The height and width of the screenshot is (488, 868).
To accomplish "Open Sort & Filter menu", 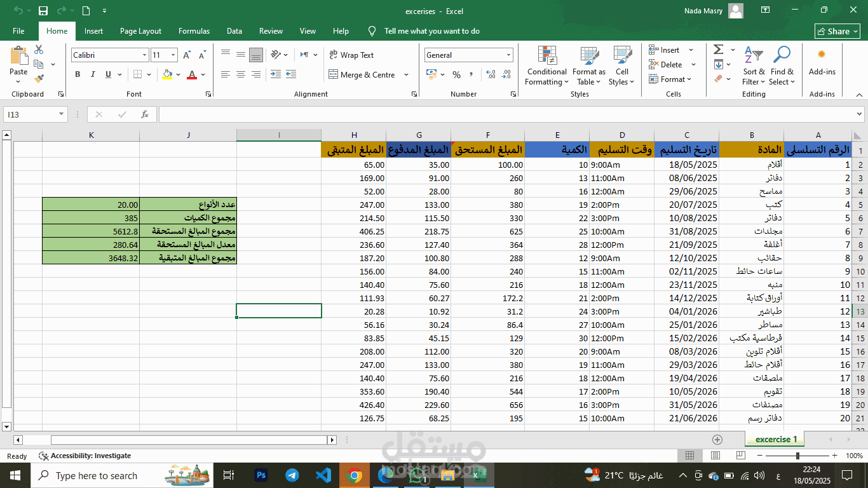I will pyautogui.click(x=754, y=65).
